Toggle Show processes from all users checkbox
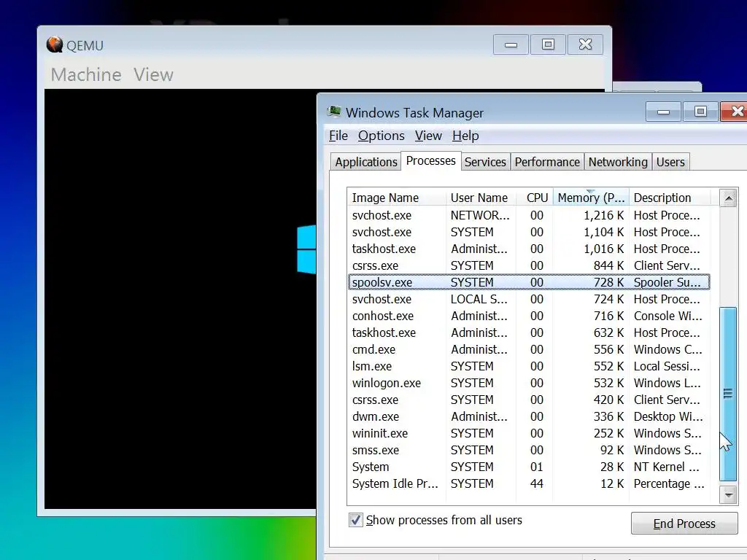Image resolution: width=747 pixels, height=560 pixels. [x=356, y=519]
